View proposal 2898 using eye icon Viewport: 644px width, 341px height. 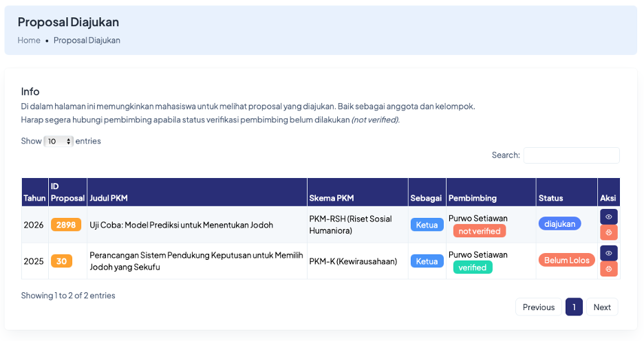click(609, 217)
